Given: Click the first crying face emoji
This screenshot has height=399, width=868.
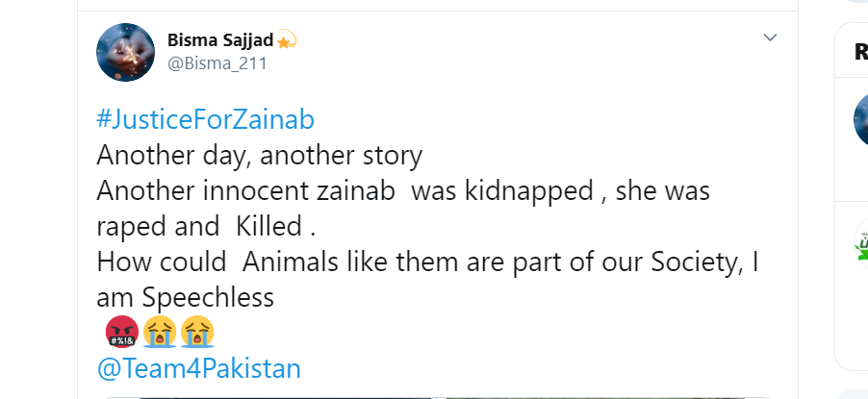Looking at the screenshot, I should pyautogui.click(x=159, y=333).
